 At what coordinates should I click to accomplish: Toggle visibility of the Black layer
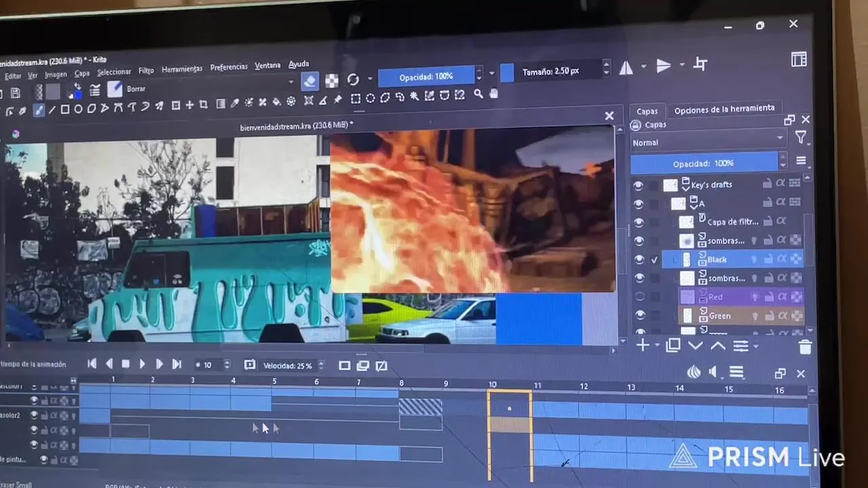[639, 260]
